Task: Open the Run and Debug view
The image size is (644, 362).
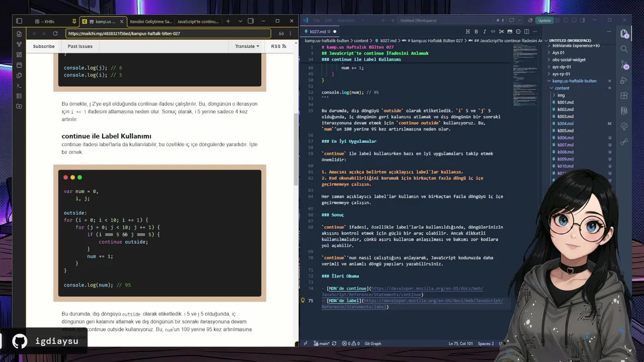Action: click(x=624, y=80)
